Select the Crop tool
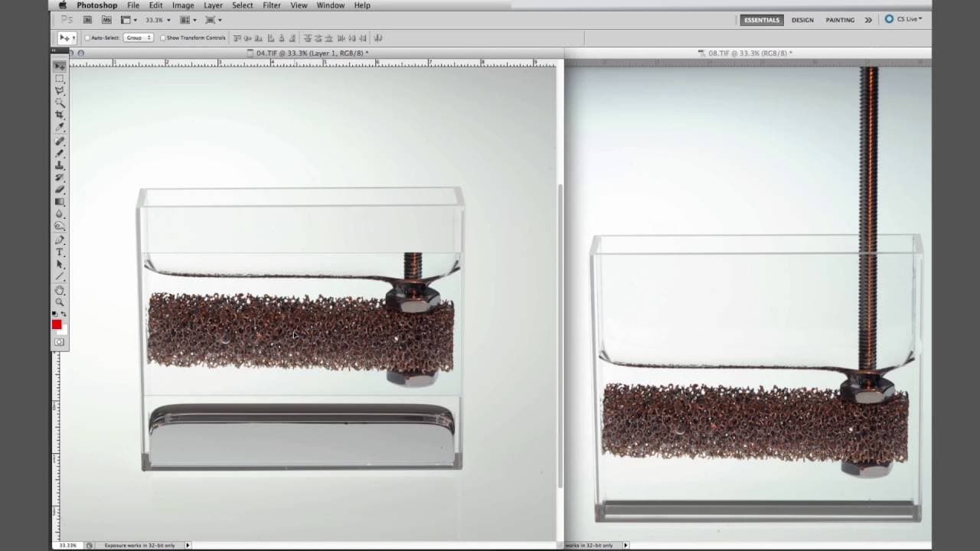980x551 pixels. click(x=60, y=115)
